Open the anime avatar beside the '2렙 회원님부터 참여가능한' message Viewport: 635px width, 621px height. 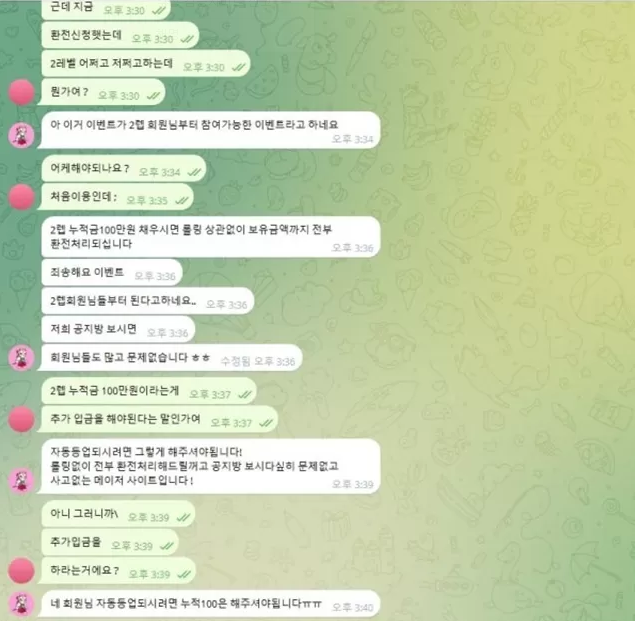pos(21,135)
